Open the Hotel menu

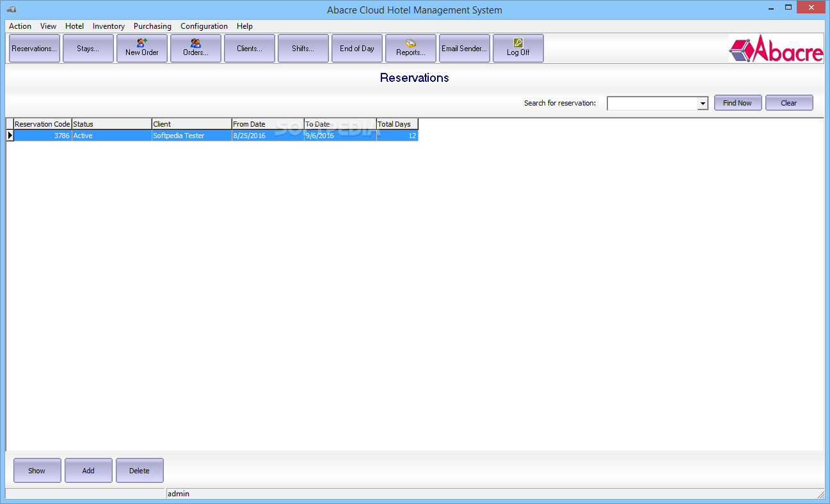point(74,26)
